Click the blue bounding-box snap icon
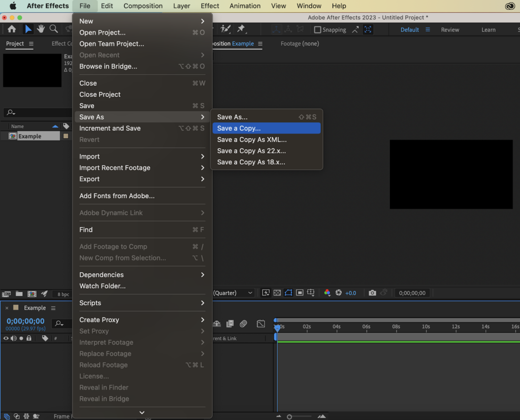 (368, 29)
